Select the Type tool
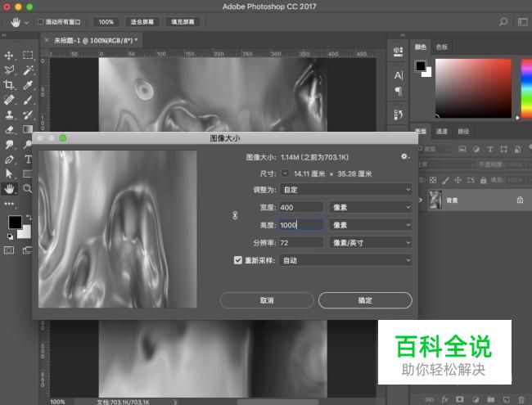 point(28,159)
